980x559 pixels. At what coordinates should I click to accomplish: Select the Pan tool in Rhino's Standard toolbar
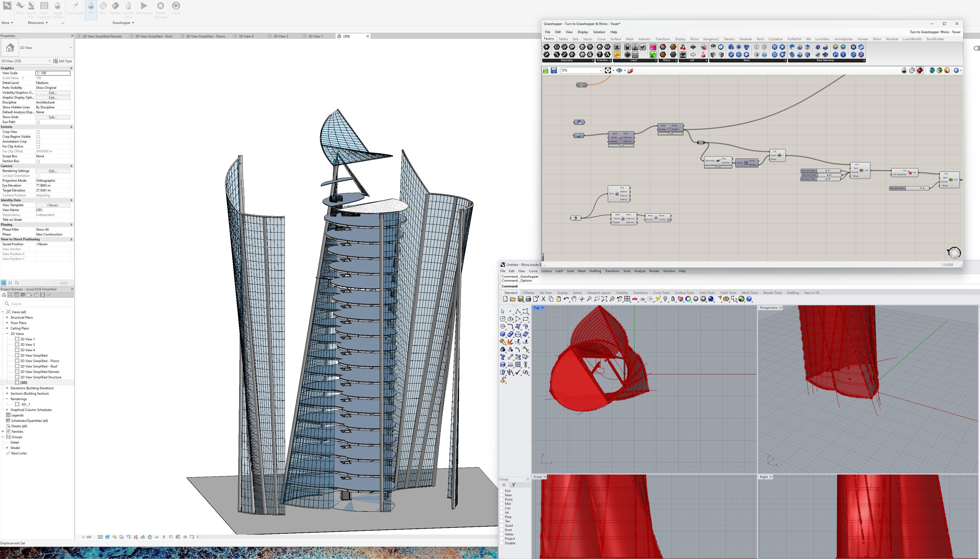(574, 299)
